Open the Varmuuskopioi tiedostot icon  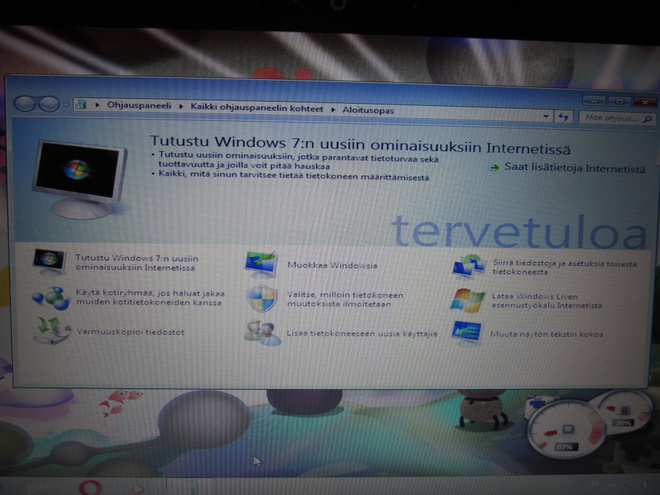pos(52,331)
